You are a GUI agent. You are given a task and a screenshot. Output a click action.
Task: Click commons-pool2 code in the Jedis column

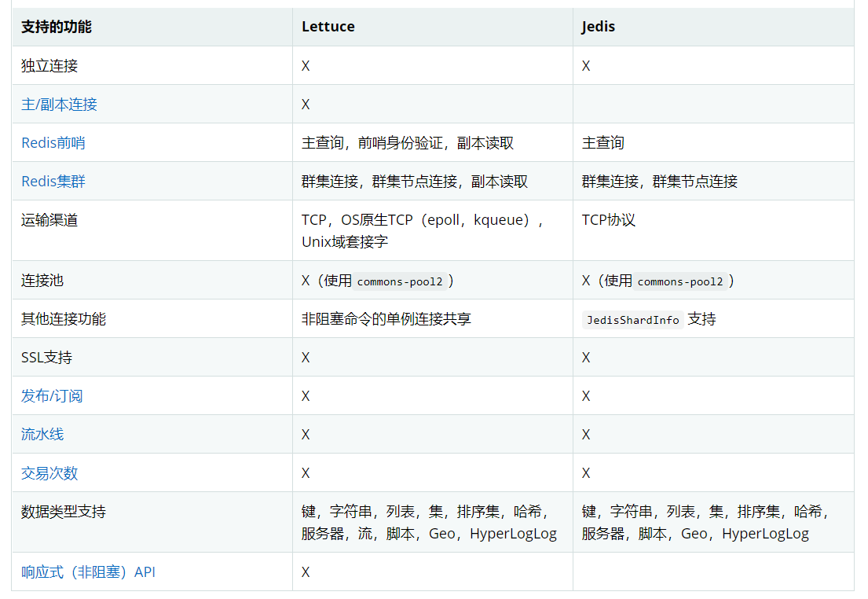(679, 281)
